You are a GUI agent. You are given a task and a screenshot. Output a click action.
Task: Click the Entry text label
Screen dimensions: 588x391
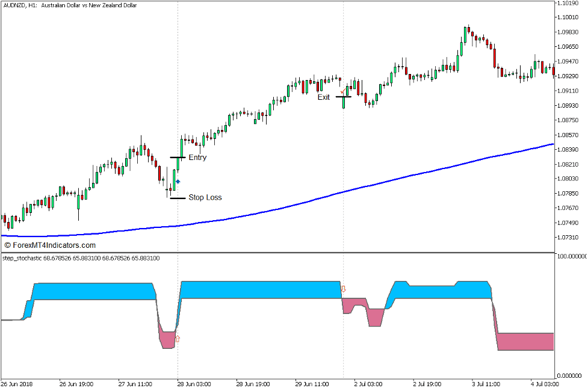point(197,158)
